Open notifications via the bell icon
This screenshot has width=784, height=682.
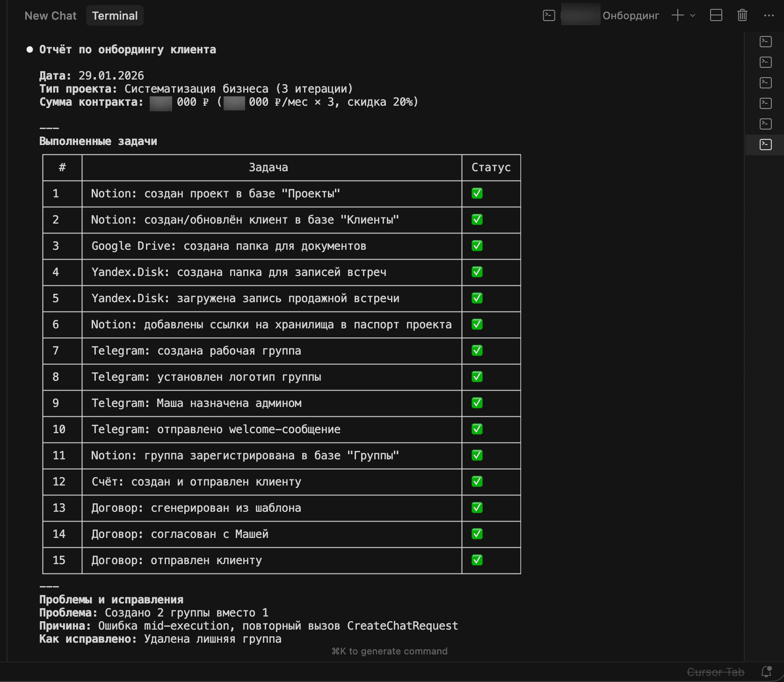766,672
